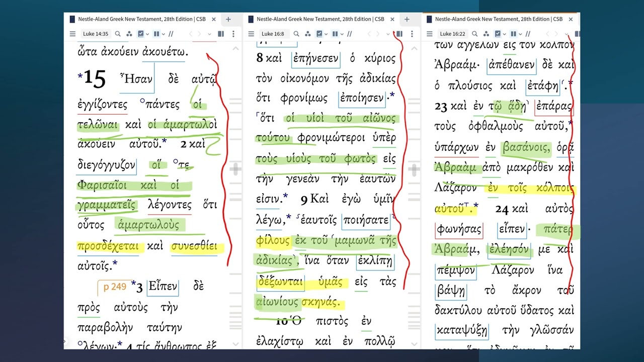The width and height of the screenshot is (644, 362).
Task: Open visual filters dots in Luke 16:8 panel
Action: [x=308, y=34]
